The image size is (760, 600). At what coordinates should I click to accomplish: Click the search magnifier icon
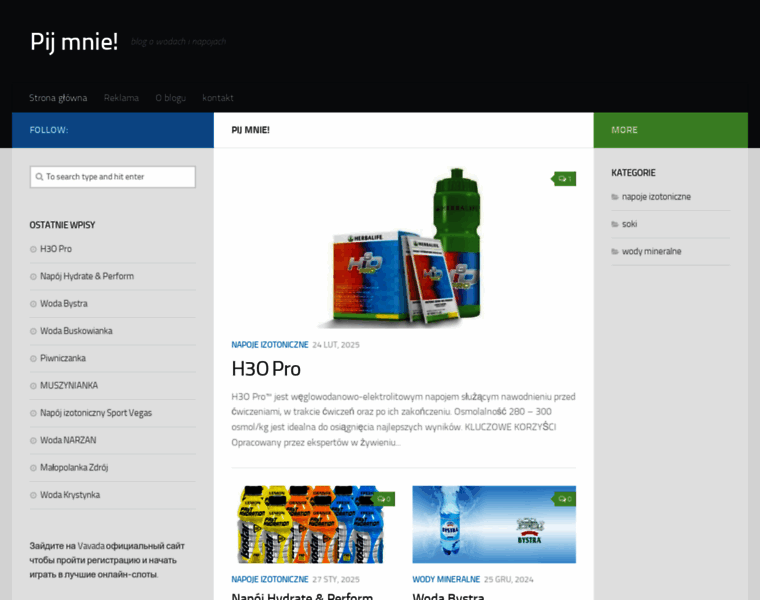pyautogui.click(x=39, y=177)
